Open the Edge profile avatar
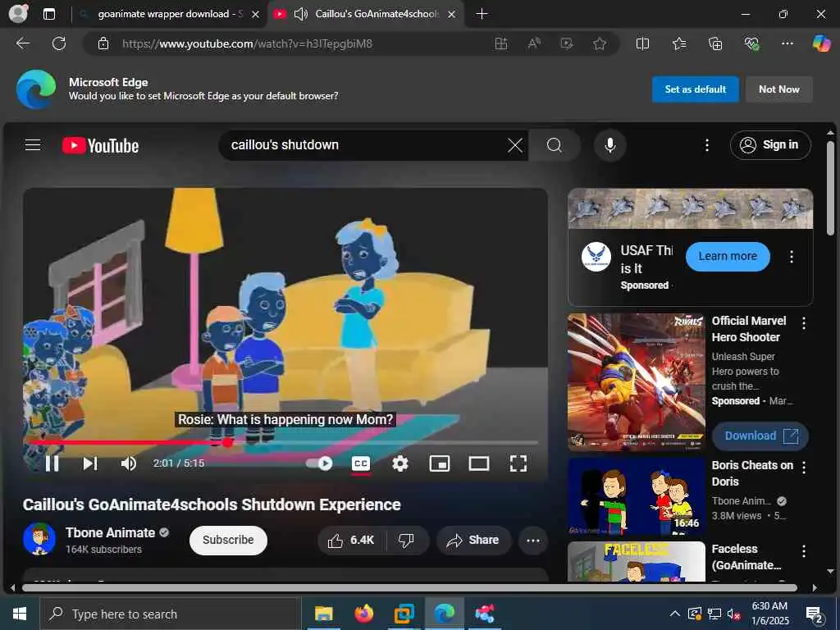Image resolution: width=840 pixels, height=630 pixels. click(x=19, y=13)
